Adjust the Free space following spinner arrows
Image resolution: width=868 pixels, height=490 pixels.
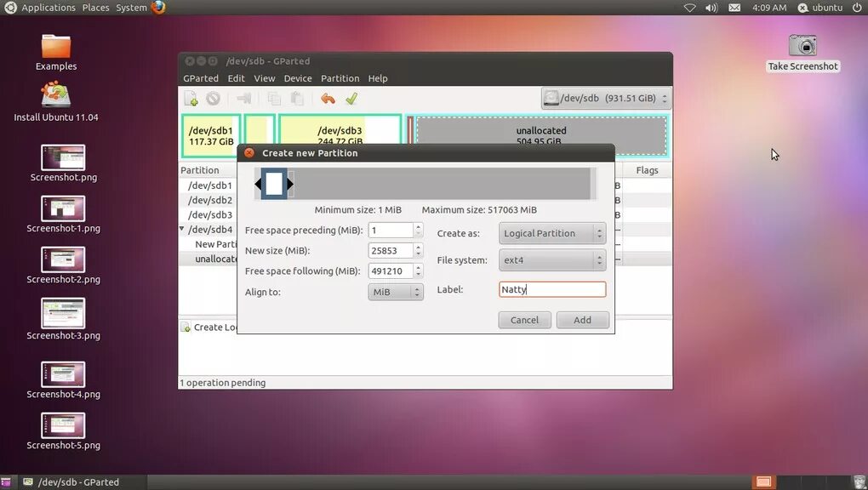coord(419,271)
